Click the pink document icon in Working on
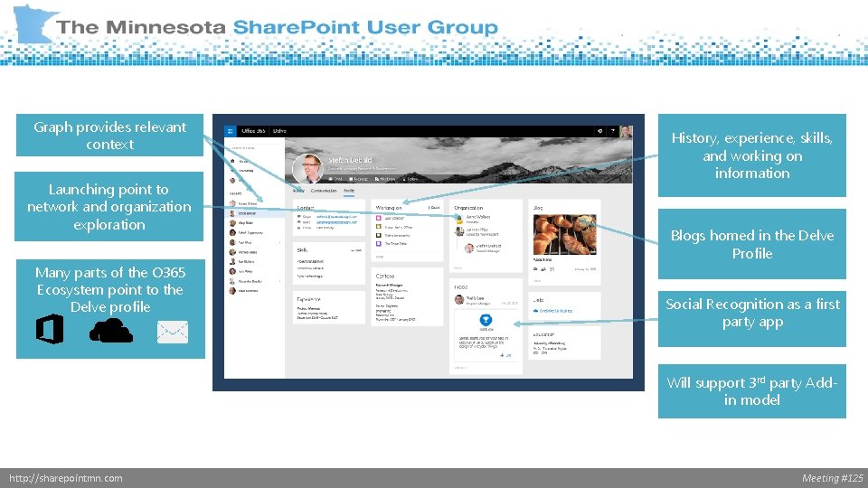Screen dimensions: 868x488 379,218
